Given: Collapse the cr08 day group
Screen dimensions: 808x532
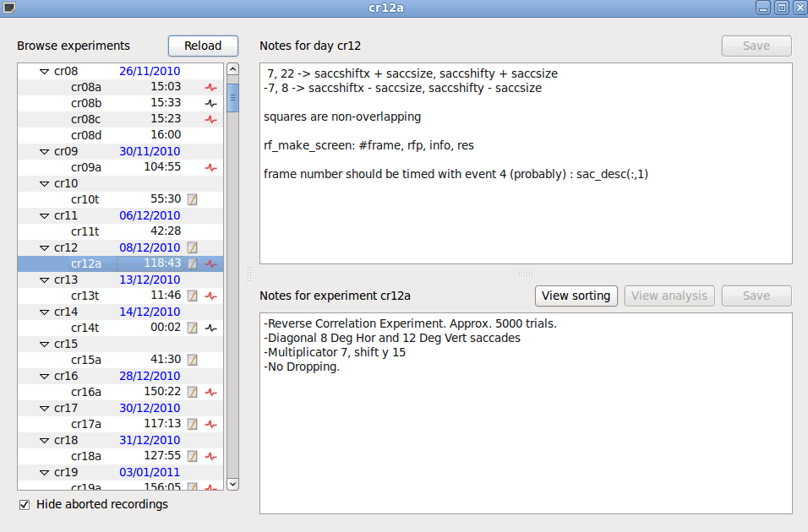Looking at the screenshot, I should point(44,72).
